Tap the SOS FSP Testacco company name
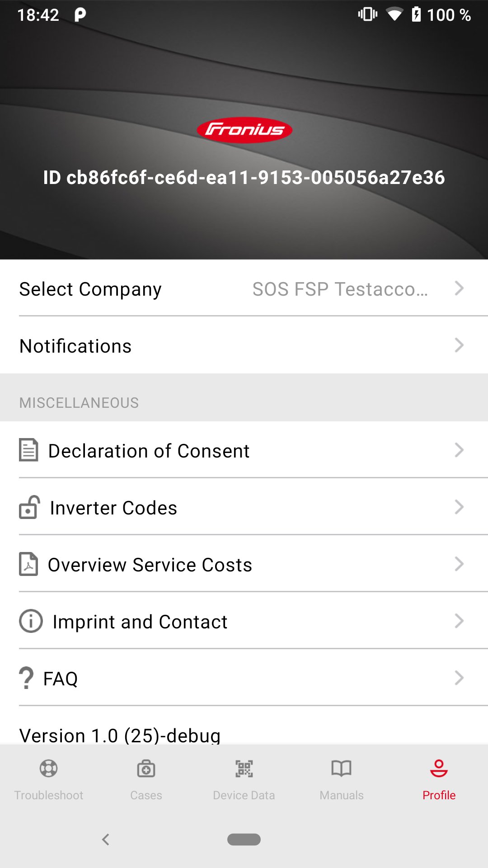 coord(340,289)
